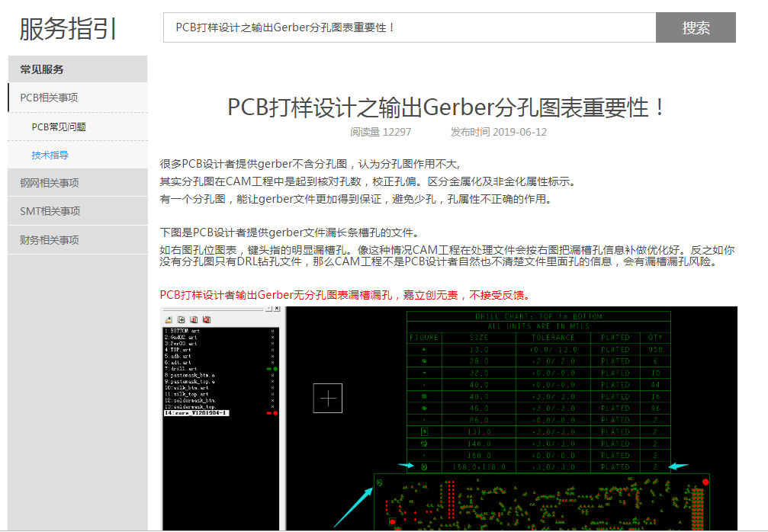Click the fourth red layer toolbar icon
768x532 pixels.
[x=207, y=319]
